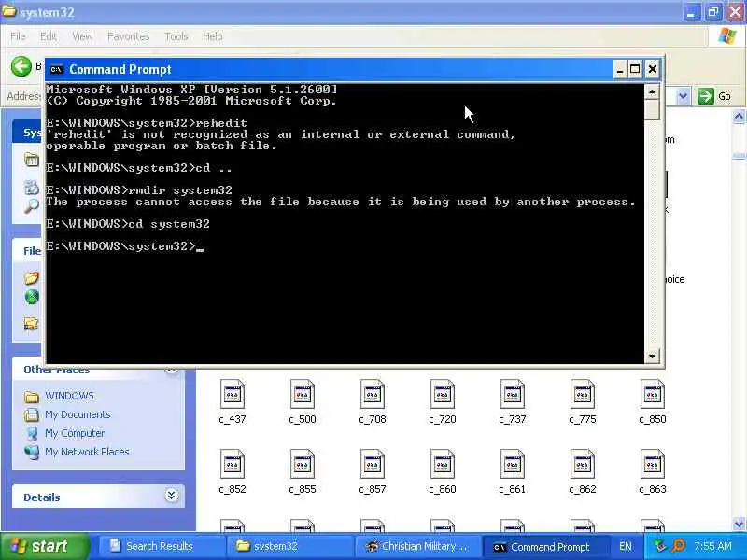747x560 pixels.
Task: Click the green Back arrow in Explorer
Action: click(x=21, y=66)
